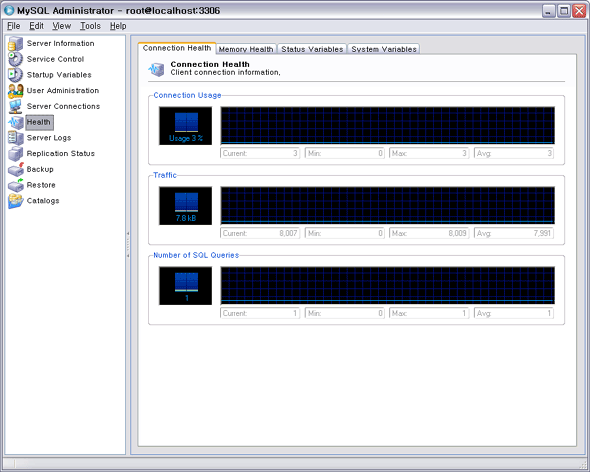Click the 'Number of SQL Queries' label
Viewport: 590px width, 472px height.
click(x=196, y=255)
